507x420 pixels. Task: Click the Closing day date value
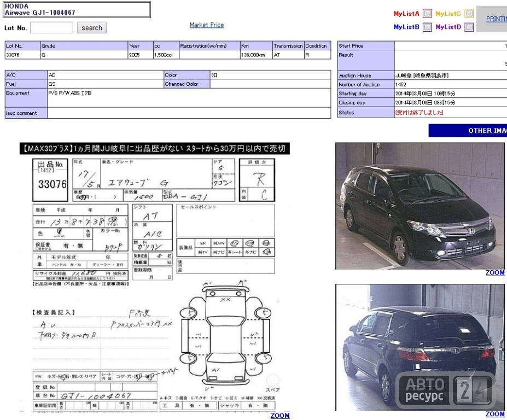point(425,102)
